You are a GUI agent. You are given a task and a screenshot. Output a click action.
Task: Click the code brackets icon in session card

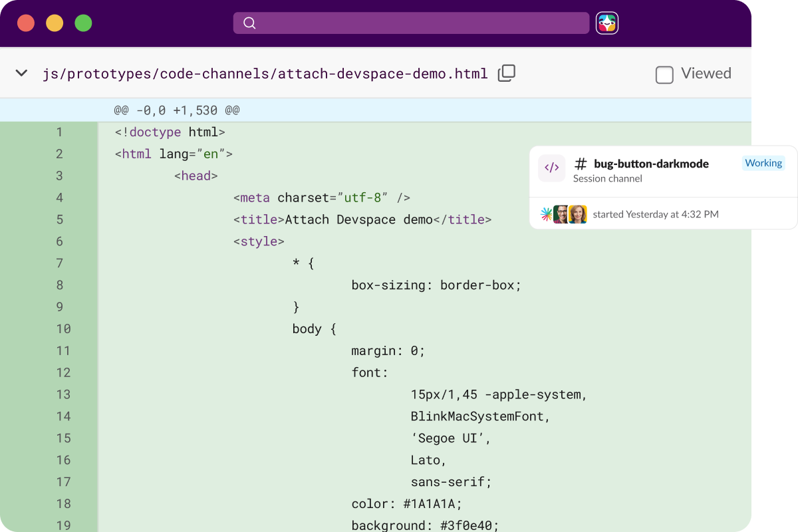point(552,168)
